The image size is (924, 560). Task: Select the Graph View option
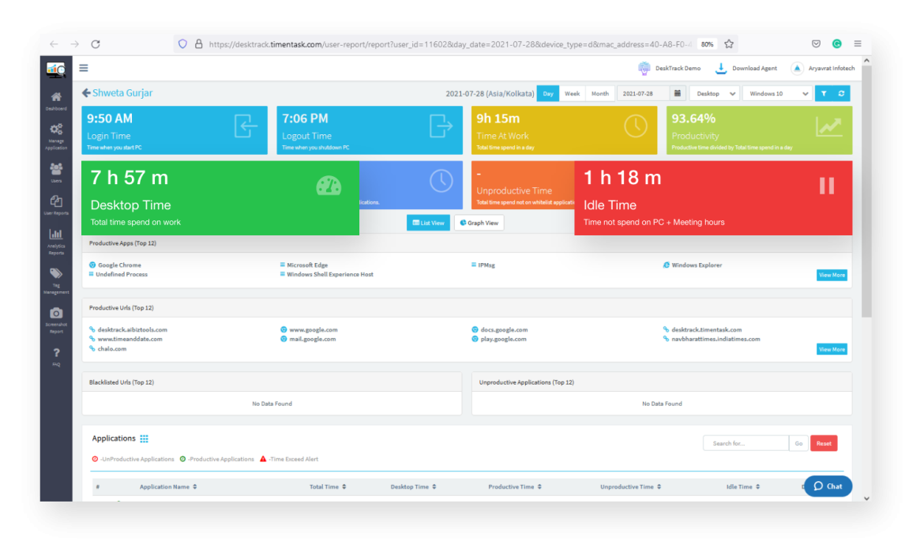coord(479,223)
